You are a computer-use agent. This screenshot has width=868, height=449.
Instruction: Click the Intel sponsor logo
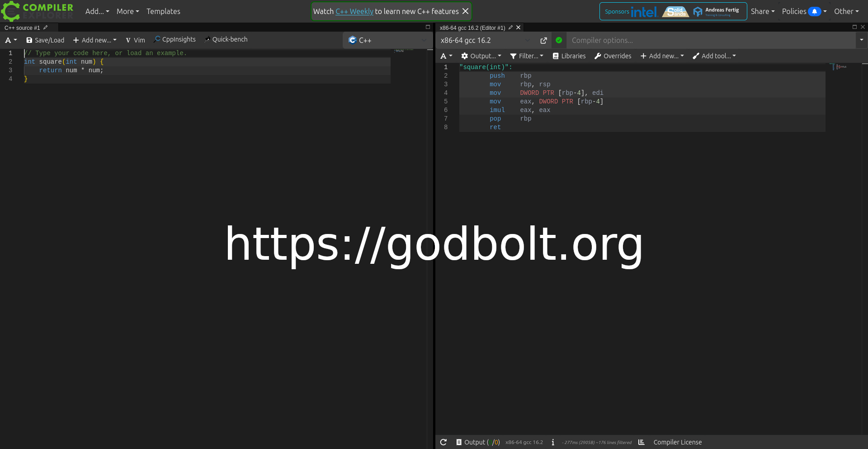[x=643, y=12]
